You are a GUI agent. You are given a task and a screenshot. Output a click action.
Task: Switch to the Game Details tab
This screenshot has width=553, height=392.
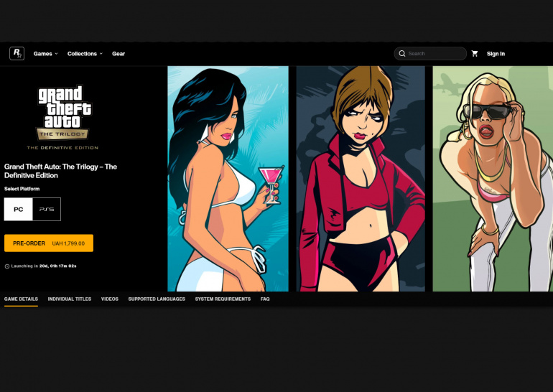point(21,299)
